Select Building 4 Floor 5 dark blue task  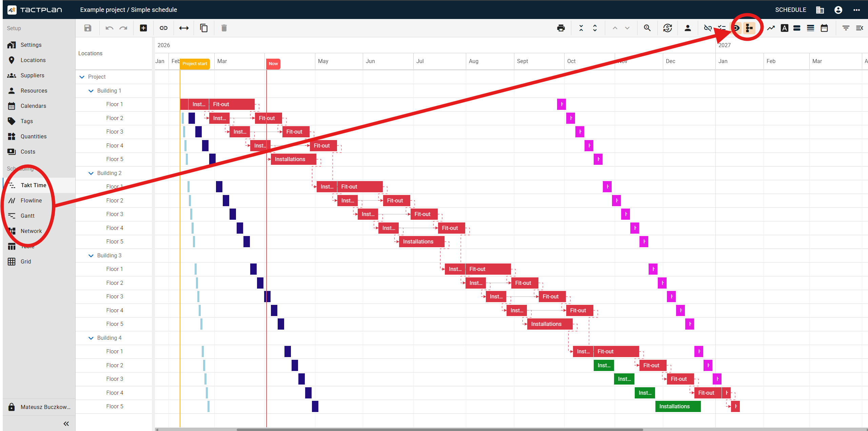pos(315,406)
